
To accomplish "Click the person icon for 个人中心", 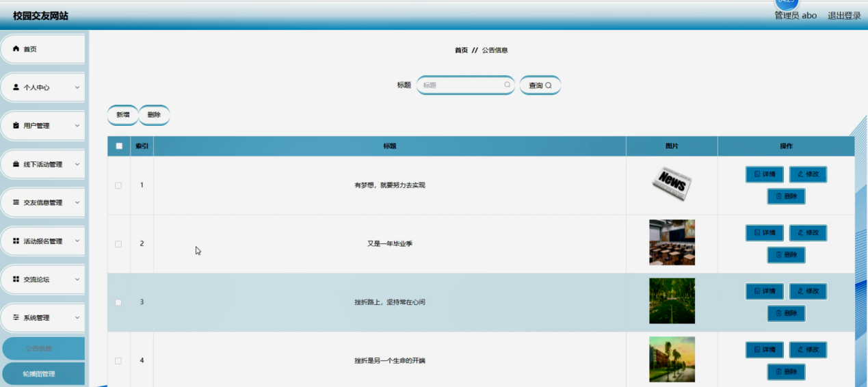I will [16, 88].
